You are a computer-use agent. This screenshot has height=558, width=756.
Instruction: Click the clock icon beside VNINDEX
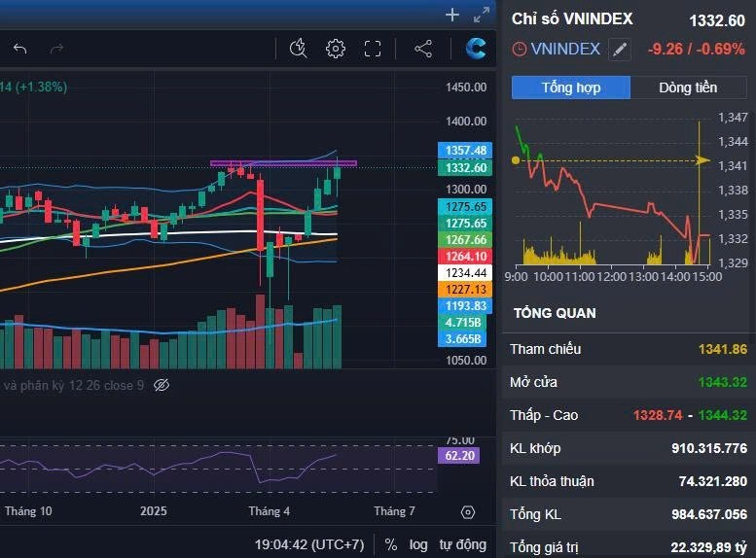click(x=519, y=50)
